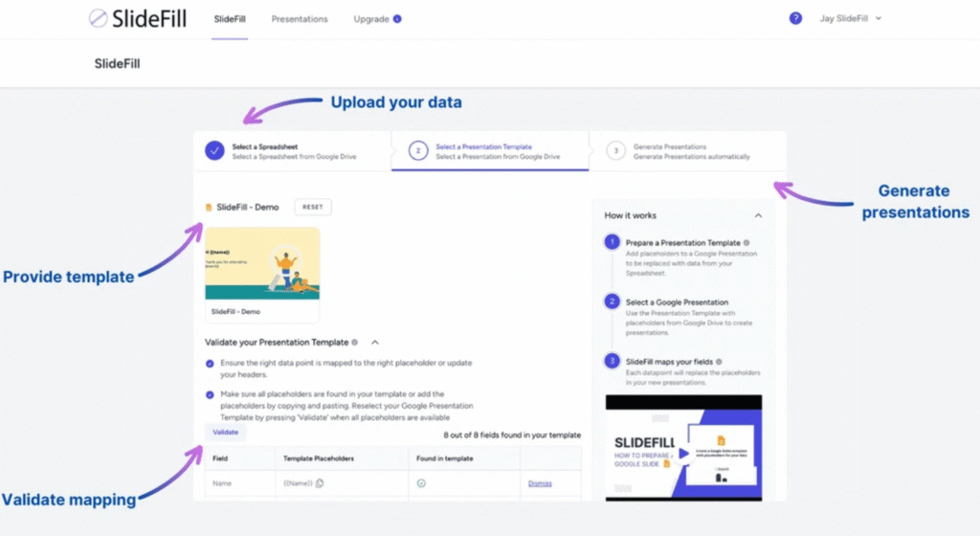980x536 pixels.
Task: Open the Presentations nav tab
Action: click(x=300, y=19)
